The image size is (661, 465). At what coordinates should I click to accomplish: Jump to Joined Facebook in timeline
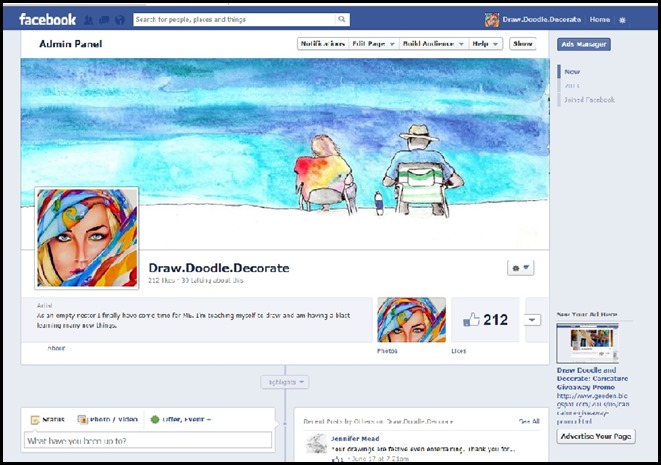click(589, 100)
